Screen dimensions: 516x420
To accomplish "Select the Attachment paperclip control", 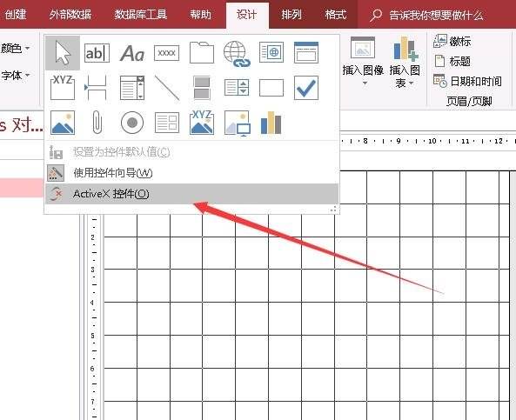I will click(x=97, y=123).
